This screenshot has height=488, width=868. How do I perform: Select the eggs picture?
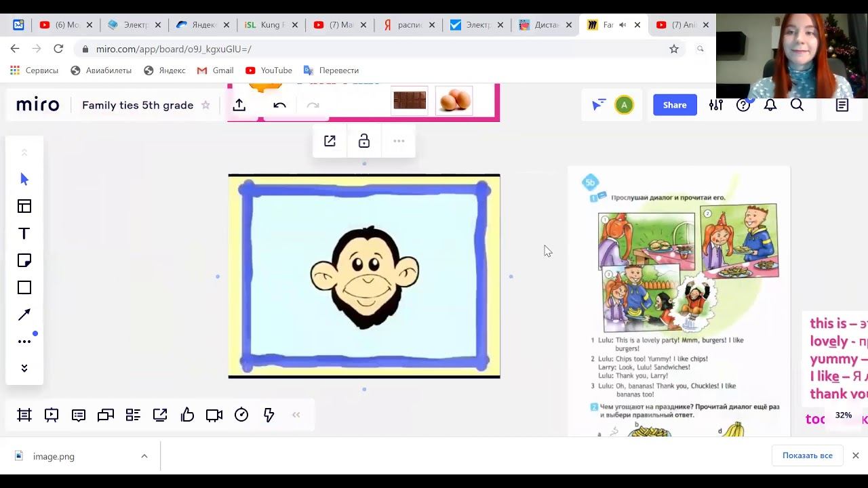click(x=454, y=100)
